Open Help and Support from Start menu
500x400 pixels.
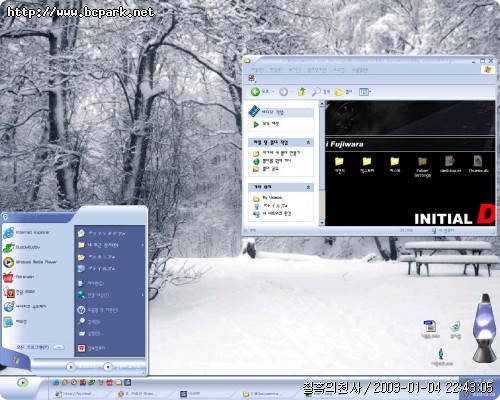point(98,310)
